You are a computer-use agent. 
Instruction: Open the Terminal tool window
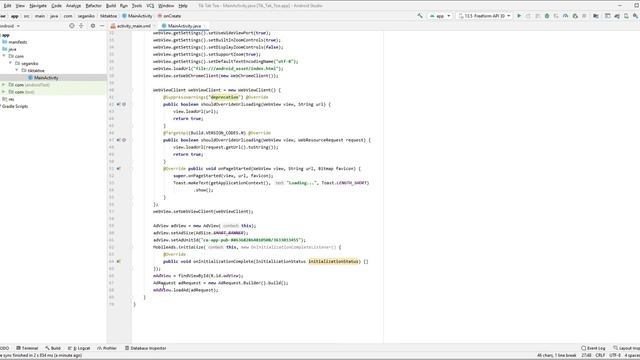coord(27,348)
